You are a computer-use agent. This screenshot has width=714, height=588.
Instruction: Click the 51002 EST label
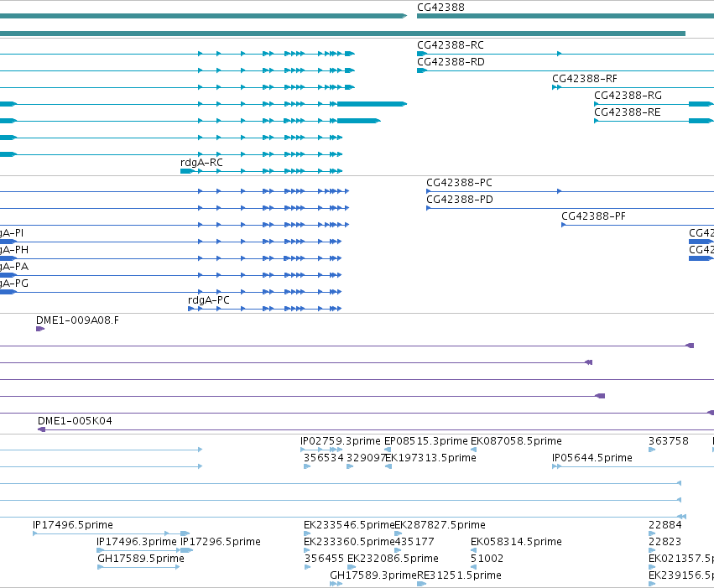tap(487, 559)
